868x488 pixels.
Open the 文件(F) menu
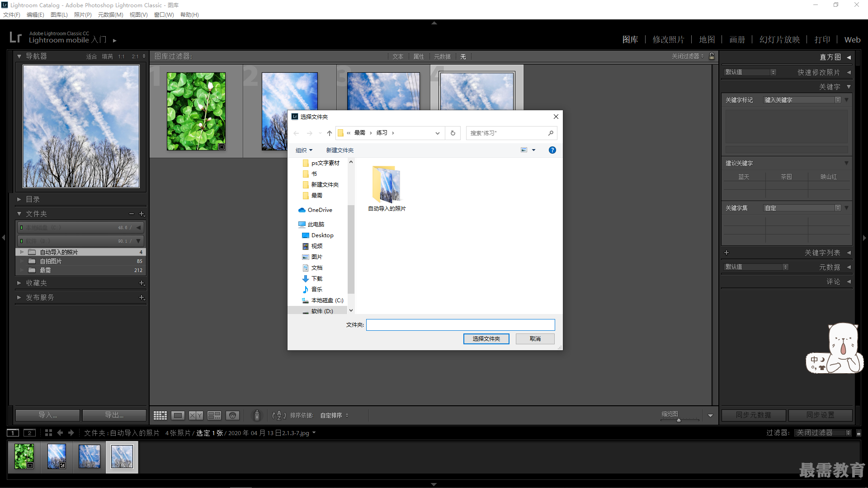tap(12, 15)
